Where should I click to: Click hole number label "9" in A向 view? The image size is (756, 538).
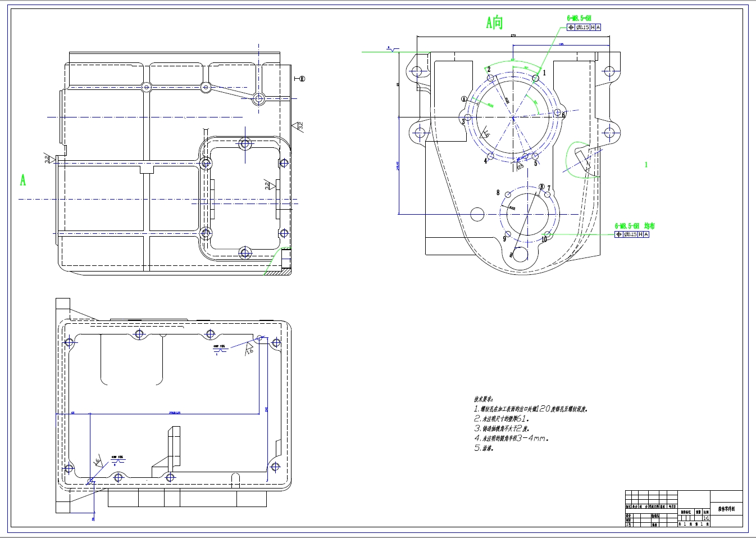click(504, 239)
